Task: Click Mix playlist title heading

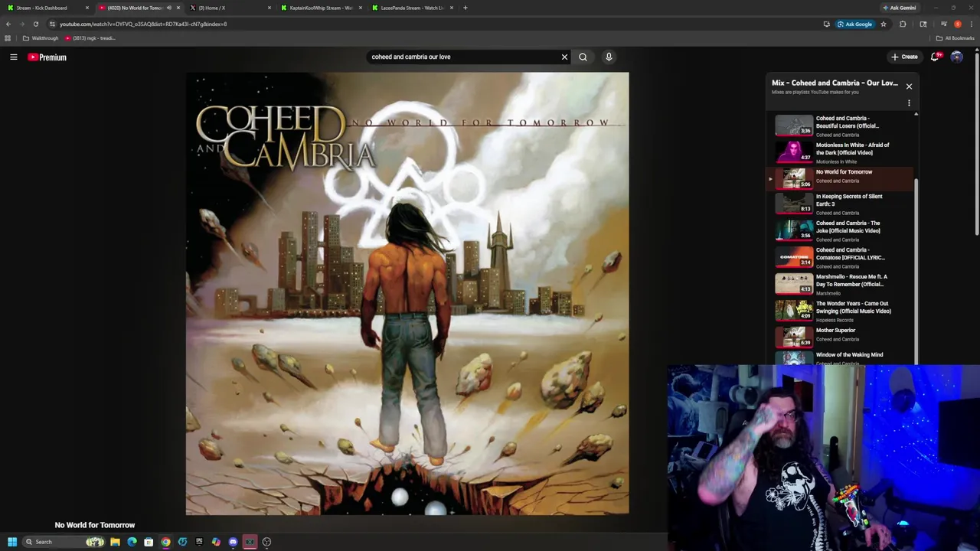Action: [x=835, y=83]
